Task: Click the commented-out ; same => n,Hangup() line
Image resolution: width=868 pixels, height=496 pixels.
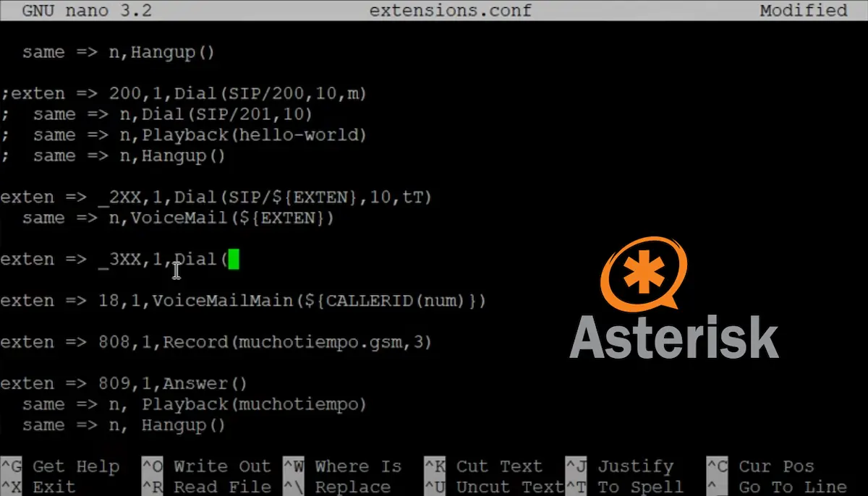Action: click(113, 155)
